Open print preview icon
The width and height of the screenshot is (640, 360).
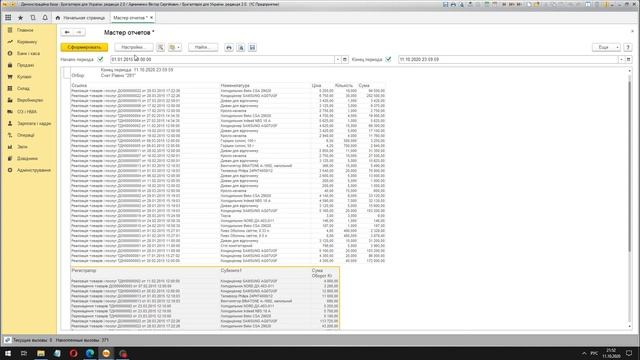(x=241, y=47)
